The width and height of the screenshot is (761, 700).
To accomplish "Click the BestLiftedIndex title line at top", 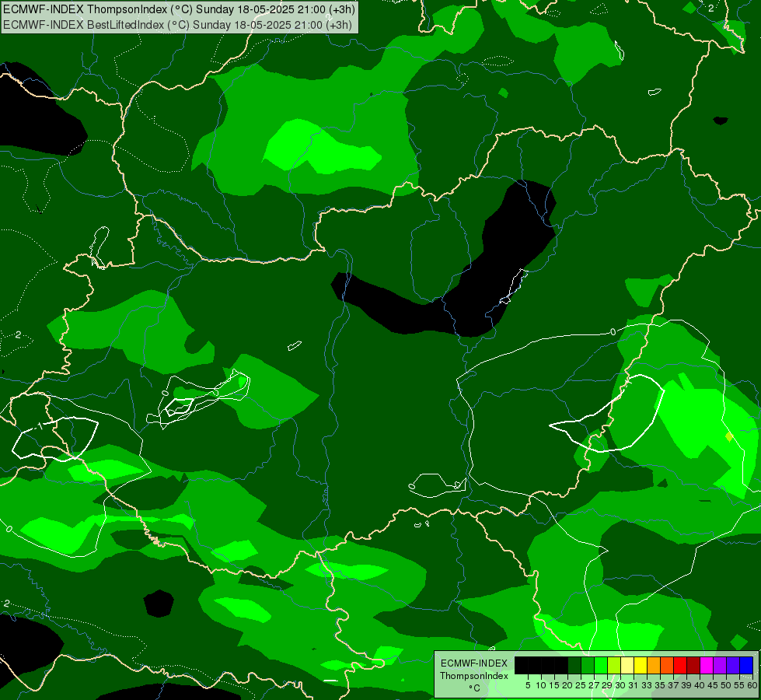I will pos(177,25).
